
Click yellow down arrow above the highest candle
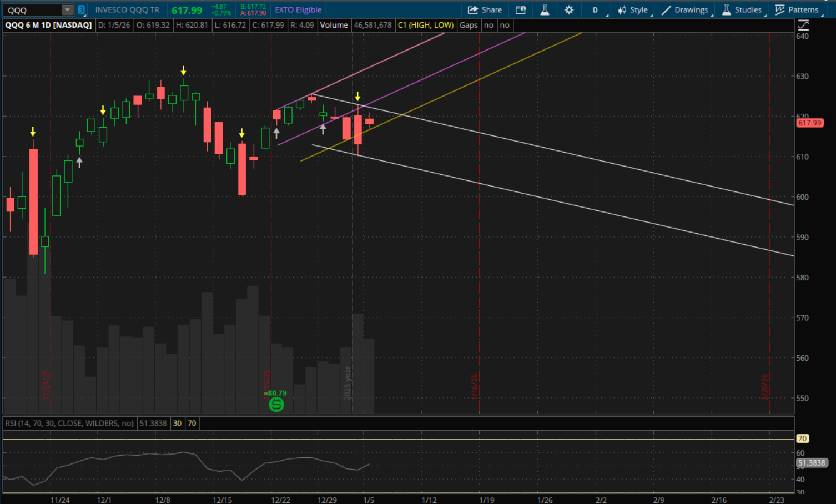(x=183, y=71)
